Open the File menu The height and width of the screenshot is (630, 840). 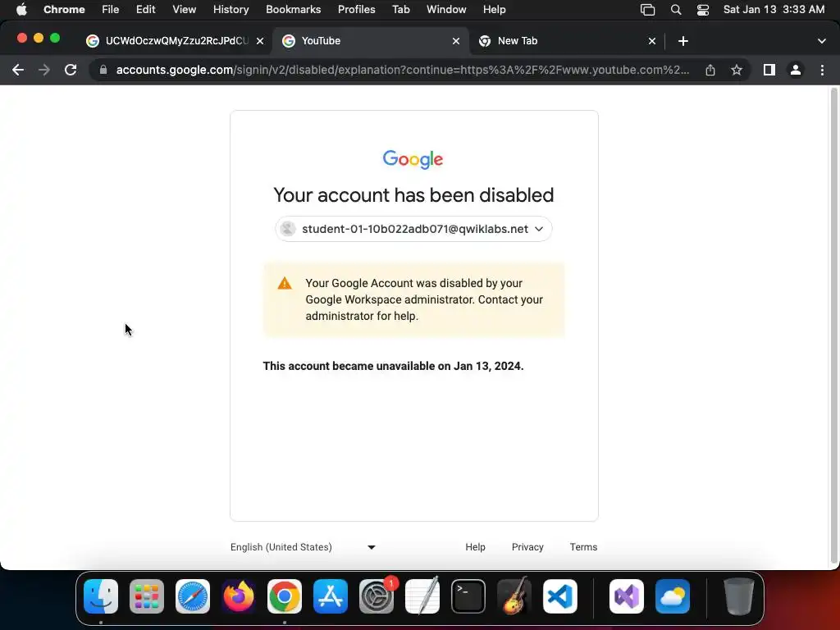(x=111, y=10)
